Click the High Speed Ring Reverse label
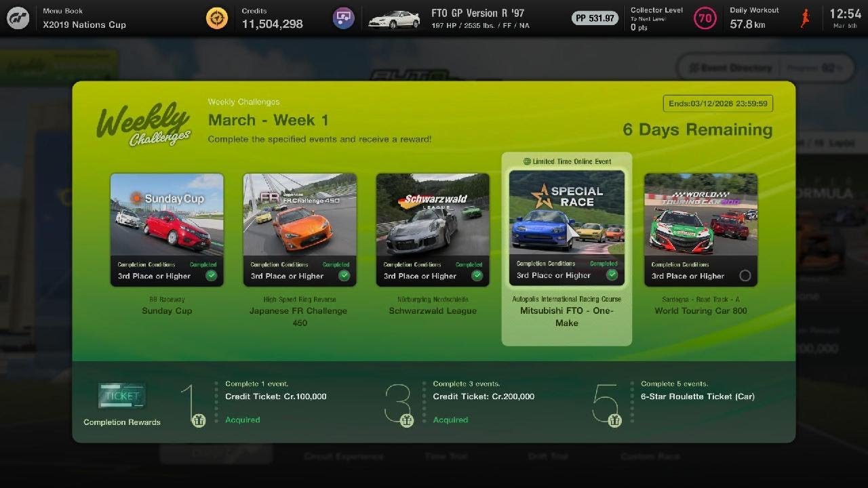Image resolution: width=868 pixels, height=488 pixels. click(300, 299)
